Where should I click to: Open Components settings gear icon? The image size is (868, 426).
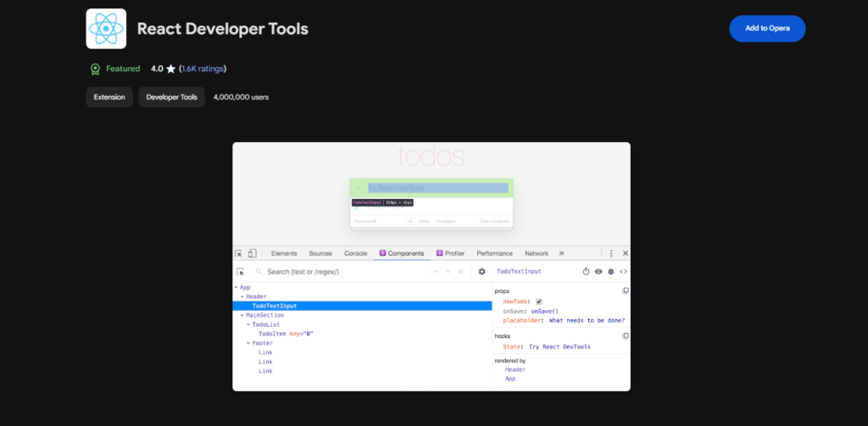(481, 272)
